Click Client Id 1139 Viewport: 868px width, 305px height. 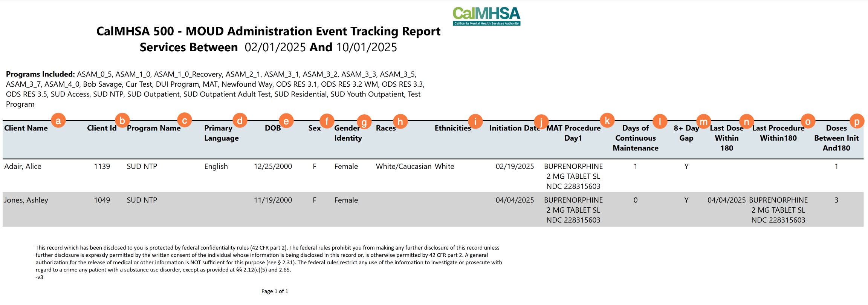click(102, 166)
